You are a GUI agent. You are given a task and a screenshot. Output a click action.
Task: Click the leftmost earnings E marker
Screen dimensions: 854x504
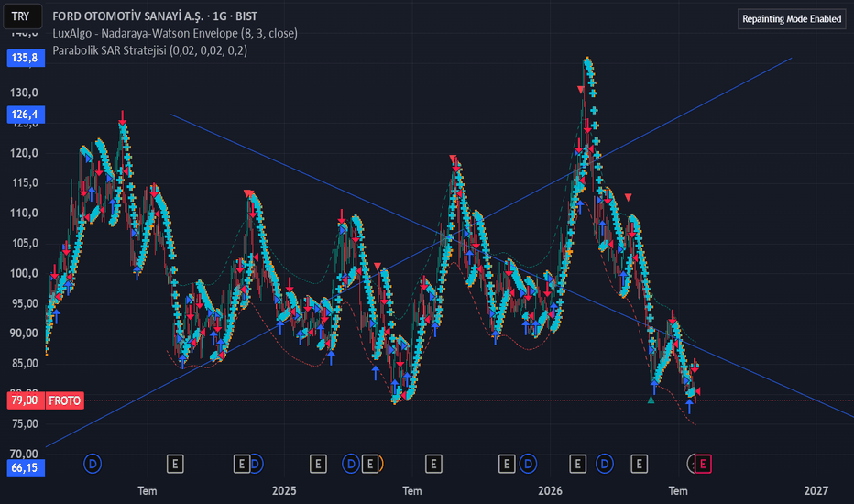(175, 465)
